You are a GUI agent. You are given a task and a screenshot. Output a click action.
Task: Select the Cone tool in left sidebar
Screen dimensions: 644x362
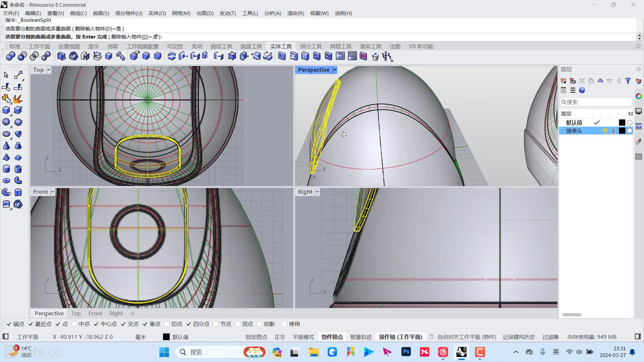coord(6,145)
